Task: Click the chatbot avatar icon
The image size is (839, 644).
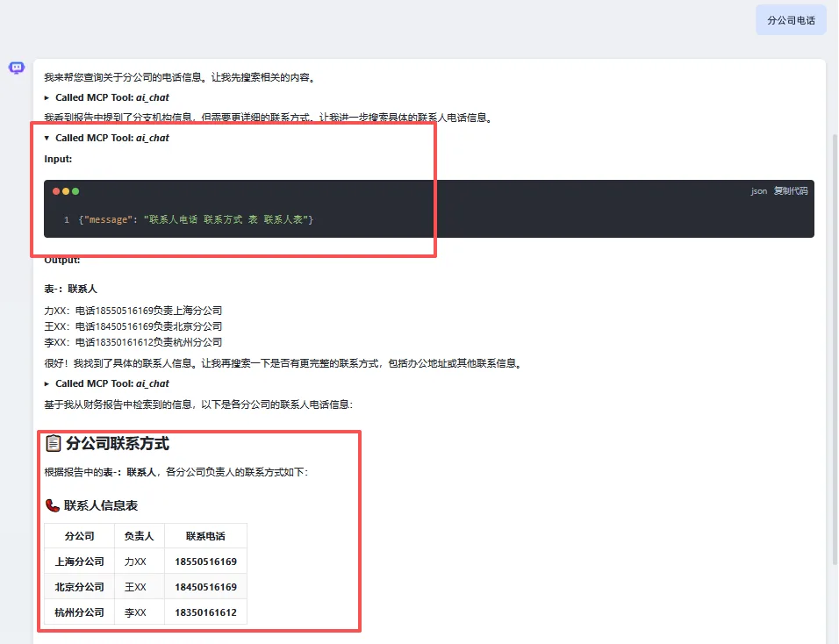Action: tap(17, 68)
